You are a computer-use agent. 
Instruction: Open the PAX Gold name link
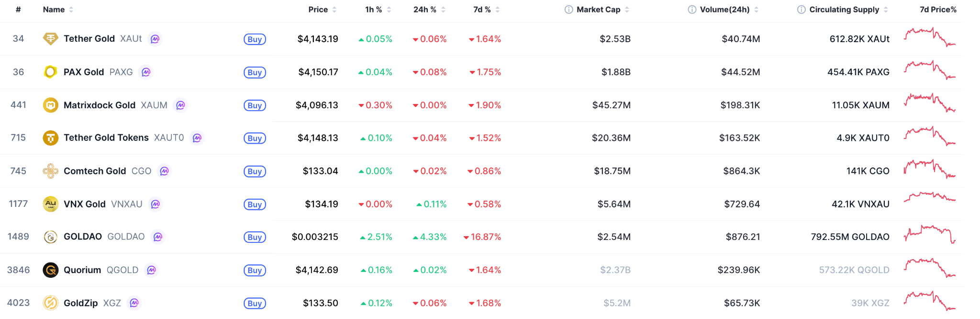pos(84,72)
